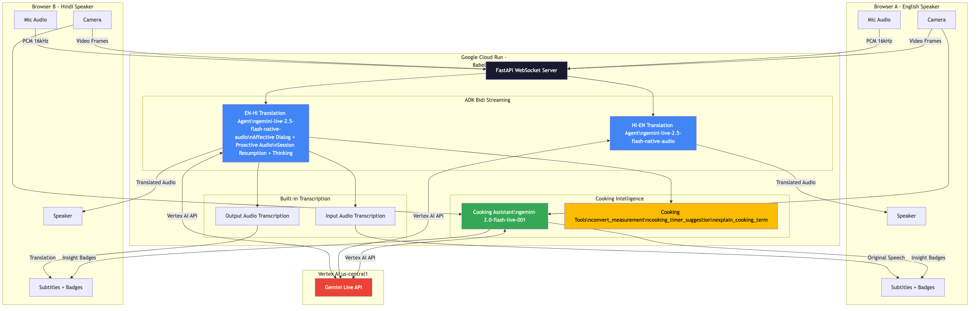
Task: Click Translated Audio label below HI-EN agent
Action: 796,182
